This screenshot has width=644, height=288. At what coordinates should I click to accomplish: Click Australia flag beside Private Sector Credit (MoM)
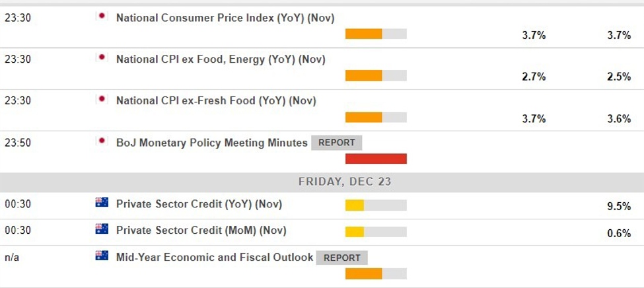[x=102, y=229]
